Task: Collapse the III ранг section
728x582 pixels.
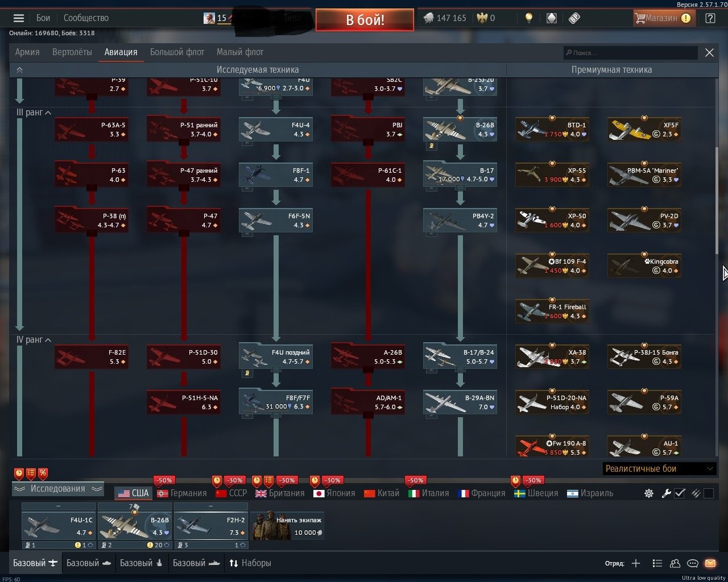Action: click(x=48, y=113)
